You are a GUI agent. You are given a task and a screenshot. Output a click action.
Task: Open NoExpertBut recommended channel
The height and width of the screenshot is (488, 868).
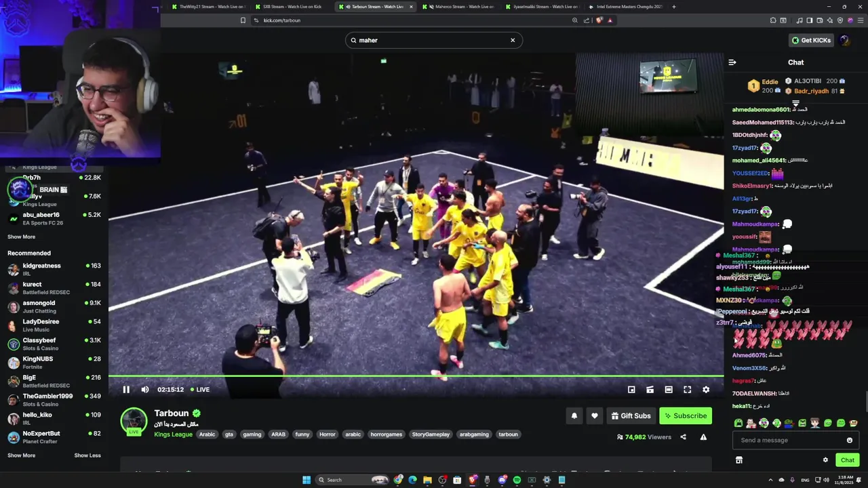click(54, 437)
